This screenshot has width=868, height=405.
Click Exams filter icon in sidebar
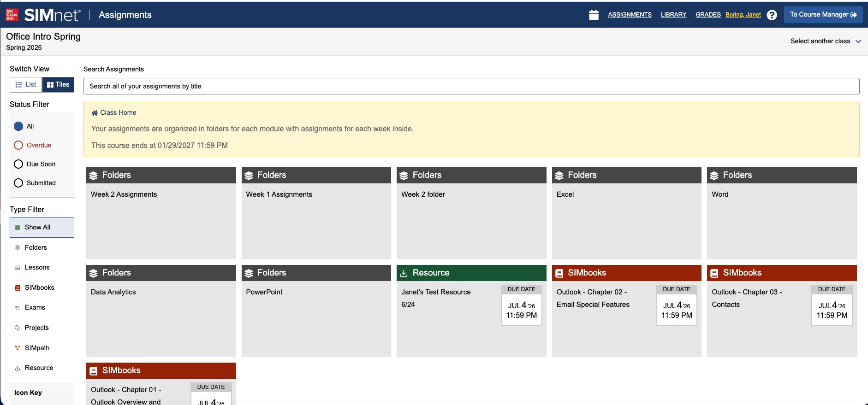(18, 307)
